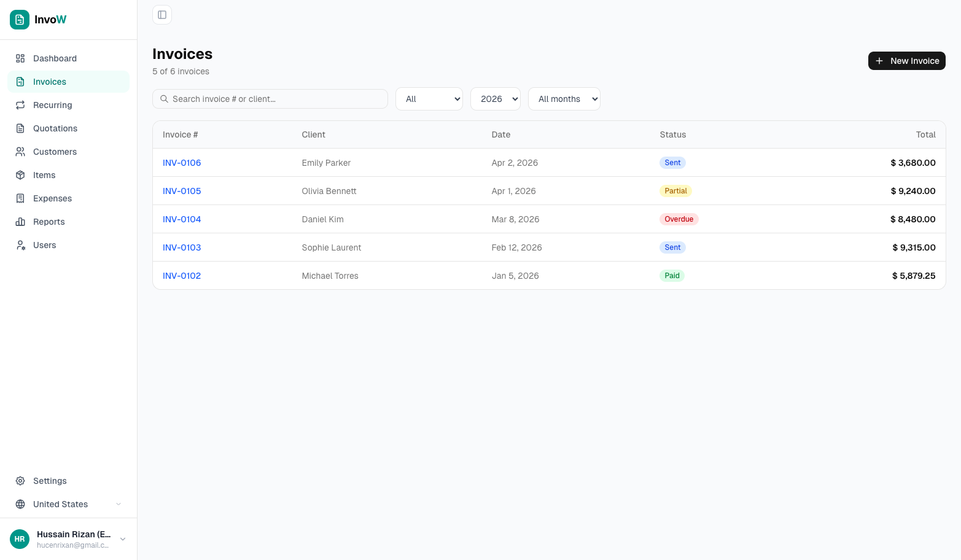Image resolution: width=961 pixels, height=560 pixels.
Task: Click the Recurring loop icon
Action: click(x=20, y=105)
